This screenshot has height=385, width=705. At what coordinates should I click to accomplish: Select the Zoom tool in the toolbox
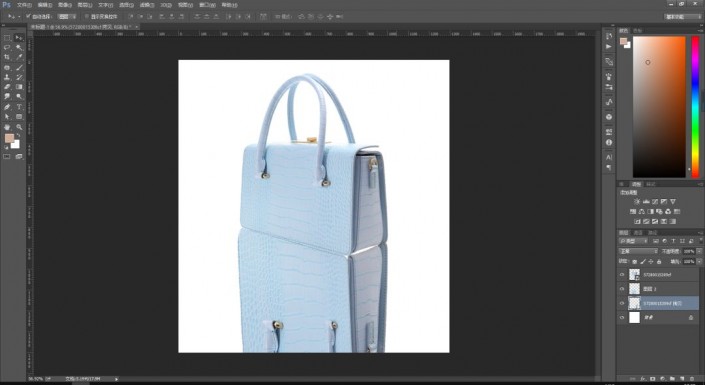[x=19, y=127]
